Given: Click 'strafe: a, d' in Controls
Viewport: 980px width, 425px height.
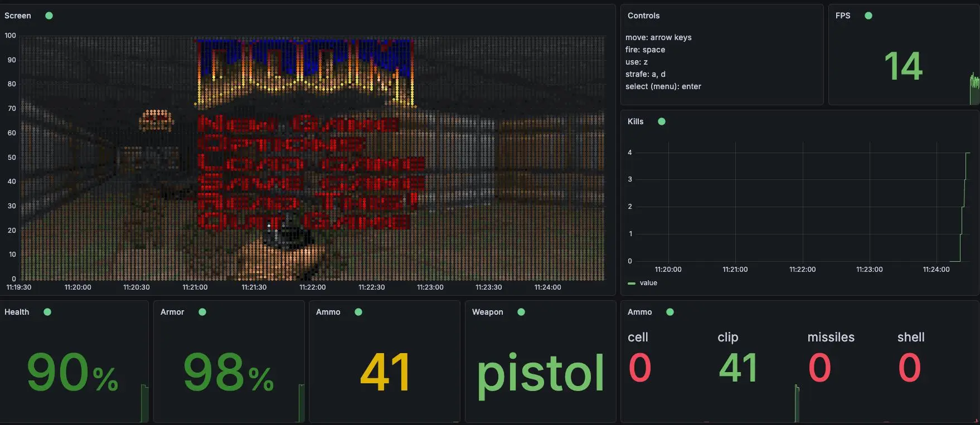Looking at the screenshot, I should tap(646, 74).
